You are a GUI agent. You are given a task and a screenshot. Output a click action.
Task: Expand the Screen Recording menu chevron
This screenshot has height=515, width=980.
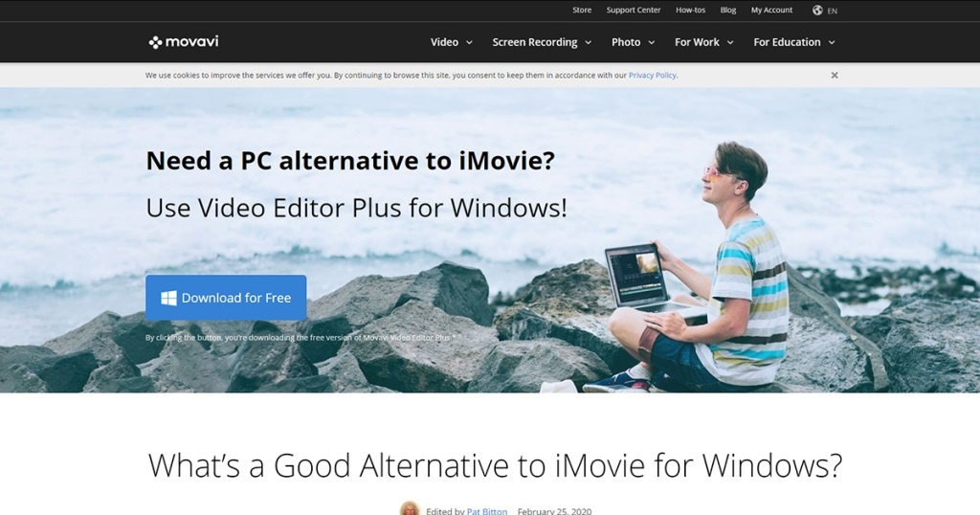[x=589, y=42]
